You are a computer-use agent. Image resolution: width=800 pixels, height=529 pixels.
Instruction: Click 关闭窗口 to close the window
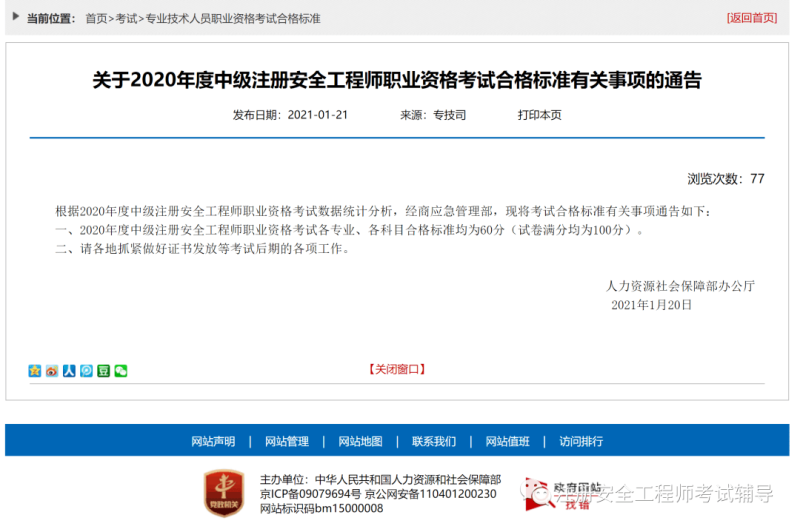tap(397, 369)
